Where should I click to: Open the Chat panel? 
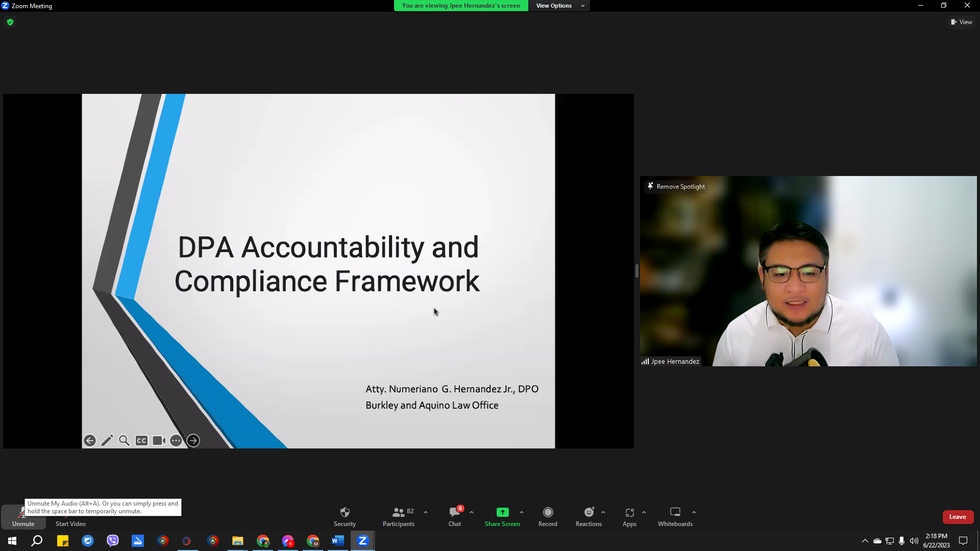tap(455, 517)
